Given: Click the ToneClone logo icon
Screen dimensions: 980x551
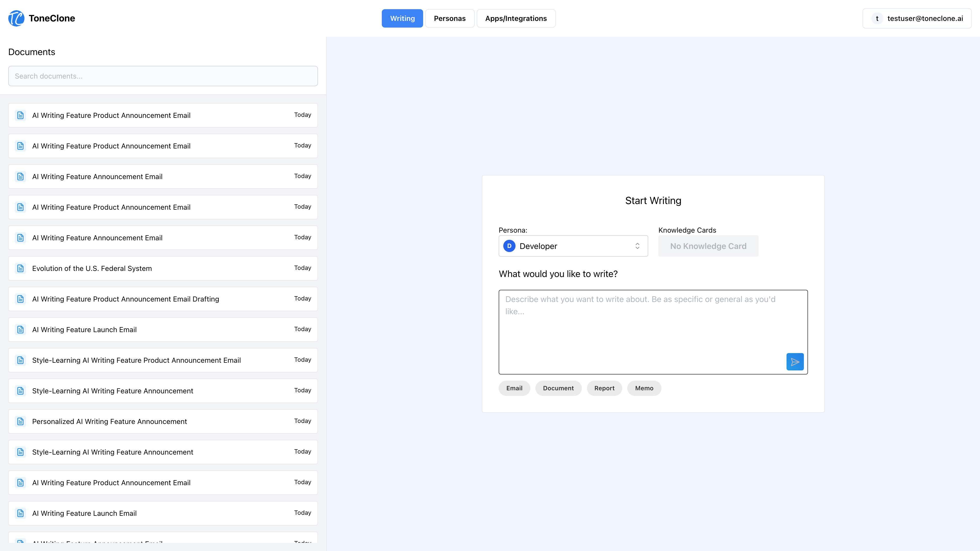Looking at the screenshot, I should [x=16, y=18].
